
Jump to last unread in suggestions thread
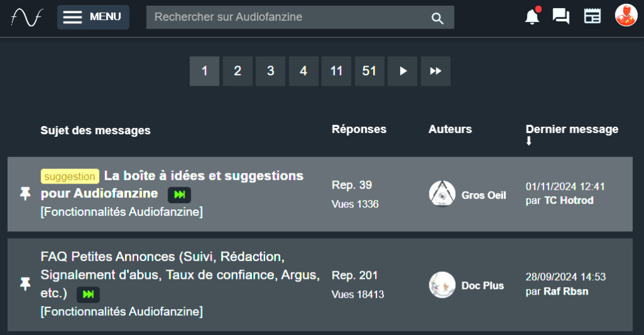[179, 194]
